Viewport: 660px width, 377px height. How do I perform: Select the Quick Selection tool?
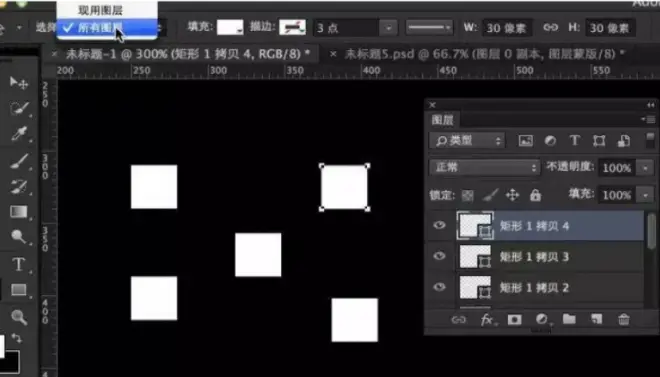tap(19, 109)
